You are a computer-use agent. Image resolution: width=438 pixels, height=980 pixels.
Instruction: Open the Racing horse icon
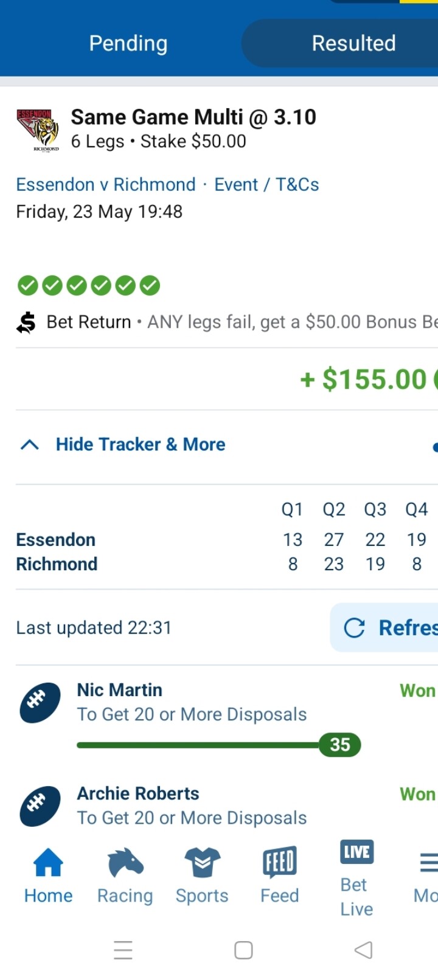(x=125, y=863)
